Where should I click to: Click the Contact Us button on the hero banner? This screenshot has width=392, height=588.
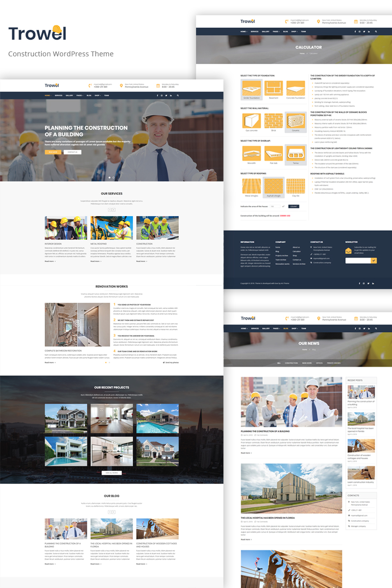point(72,152)
